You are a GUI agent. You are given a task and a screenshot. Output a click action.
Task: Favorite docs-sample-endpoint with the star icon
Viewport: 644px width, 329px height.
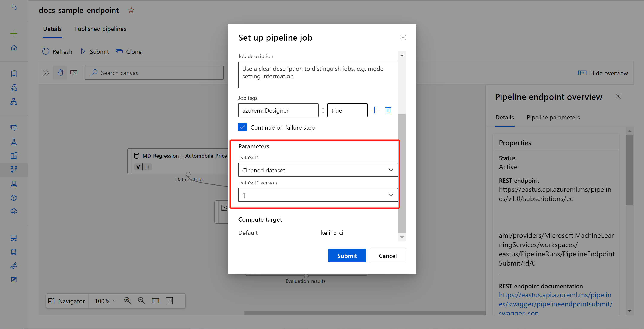pos(131,10)
